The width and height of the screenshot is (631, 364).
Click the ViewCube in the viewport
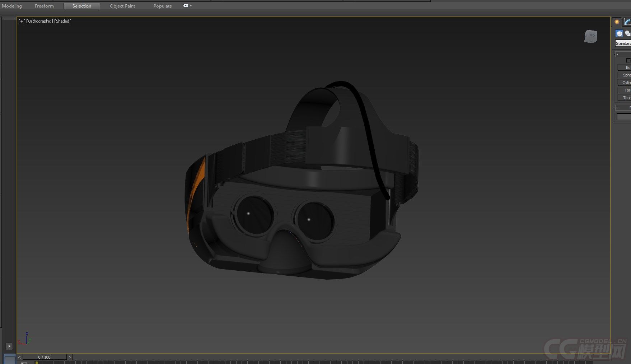click(x=591, y=36)
